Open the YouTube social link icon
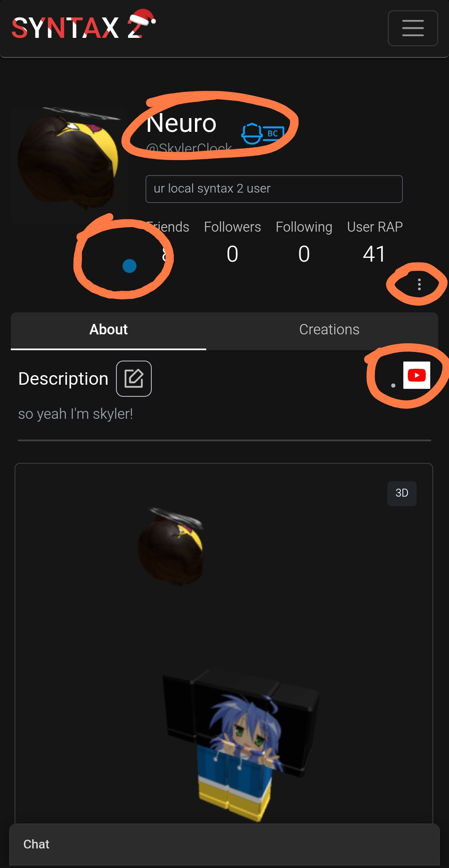The width and height of the screenshot is (449, 868). click(417, 375)
